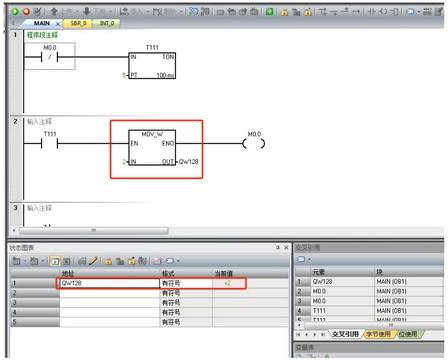448x362 pixels.
Task: Click the last-tab navigation arrow in cross reference
Action: [x=323, y=334]
